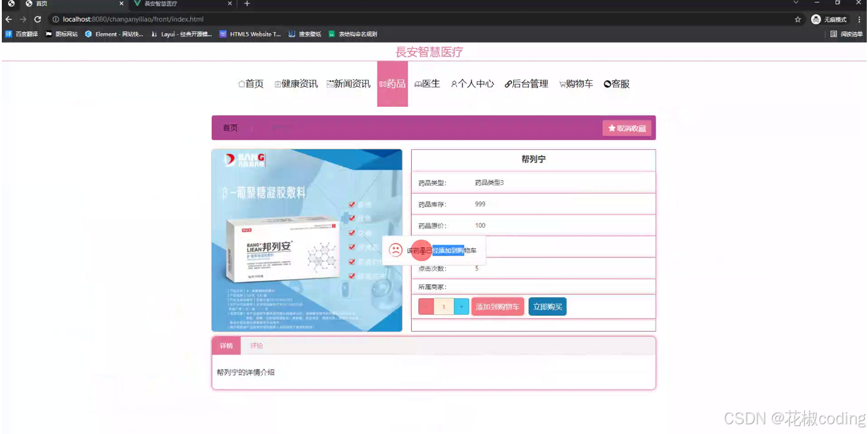Open the 阅读清单 reading list
This screenshot has width=868, height=434.
pyautogui.click(x=847, y=34)
